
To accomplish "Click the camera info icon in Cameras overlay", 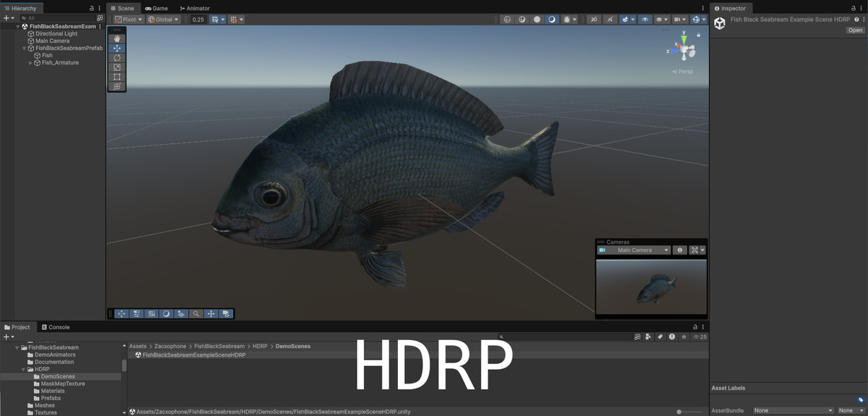I will point(680,250).
